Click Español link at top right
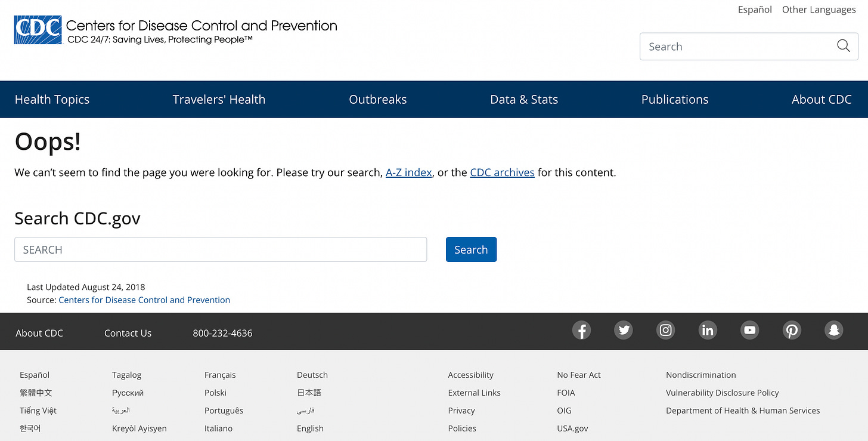 coord(755,10)
